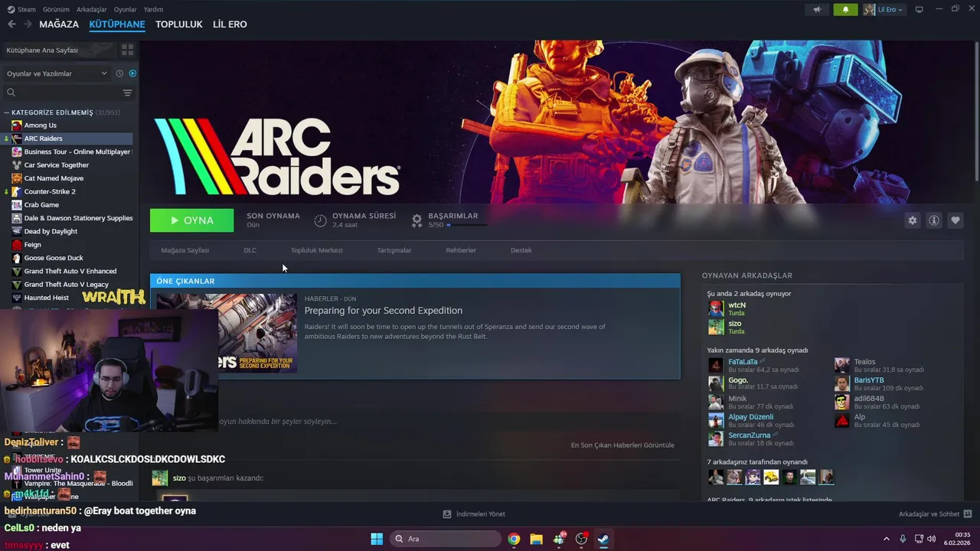Open Grand Theft Auto V Enhanced entry
This screenshot has width=980, height=551.
tap(70, 271)
